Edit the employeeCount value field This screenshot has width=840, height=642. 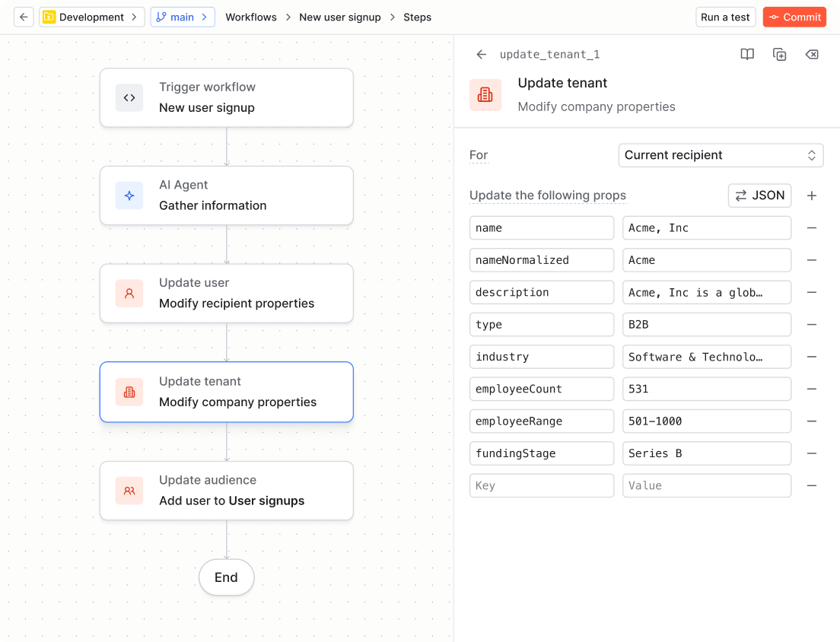click(x=706, y=389)
